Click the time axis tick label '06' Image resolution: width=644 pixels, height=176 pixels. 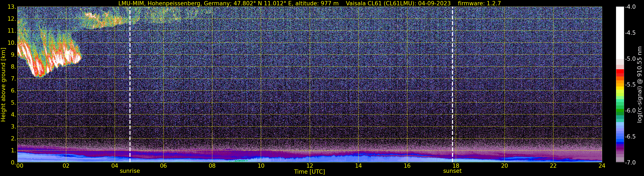[163, 166]
